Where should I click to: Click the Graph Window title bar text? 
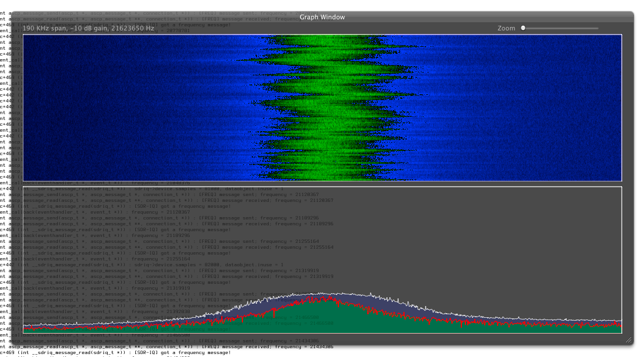pyautogui.click(x=322, y=17)
